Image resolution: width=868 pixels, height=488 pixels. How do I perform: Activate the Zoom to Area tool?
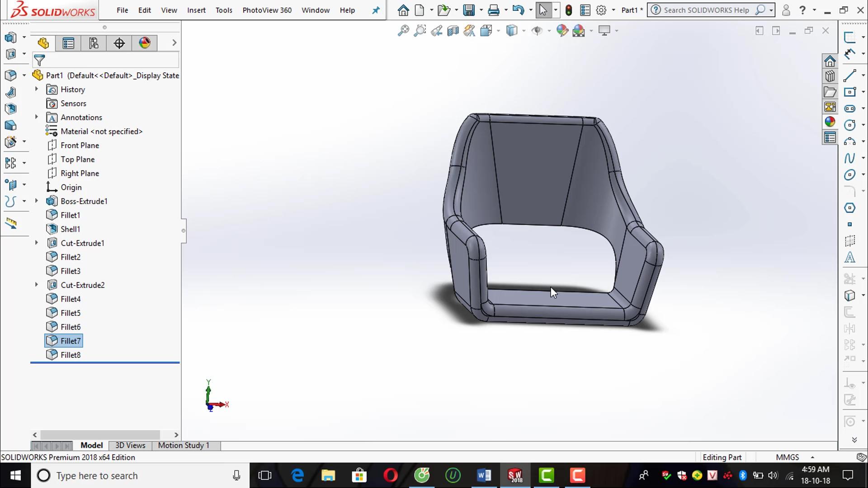[x=420, y=30]
